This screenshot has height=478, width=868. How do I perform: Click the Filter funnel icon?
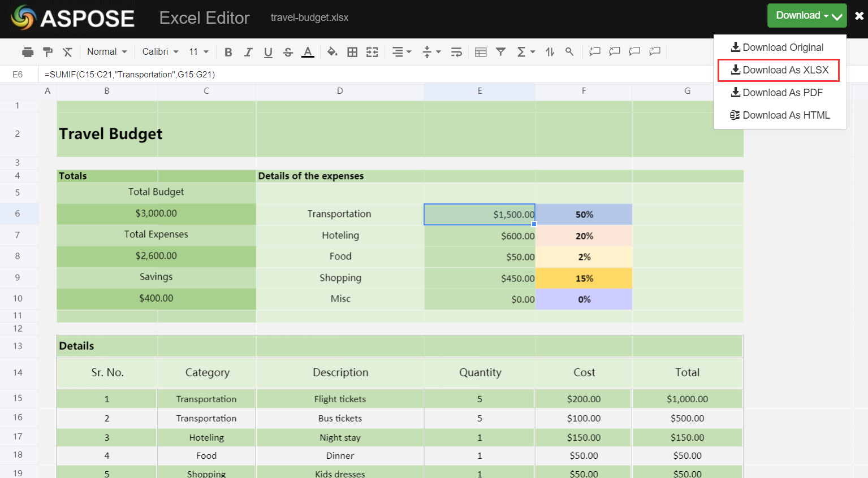[501, 52]
